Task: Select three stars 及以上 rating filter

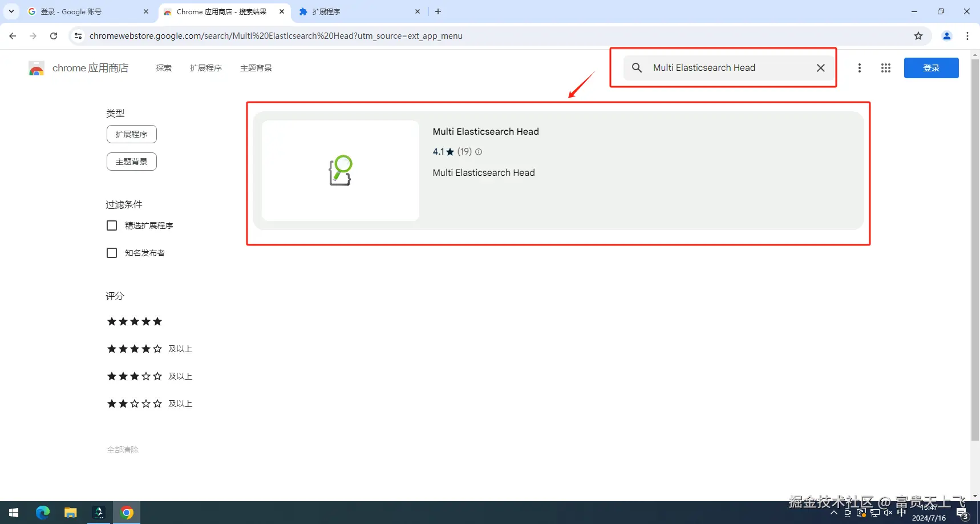Action: click(149, 376)
